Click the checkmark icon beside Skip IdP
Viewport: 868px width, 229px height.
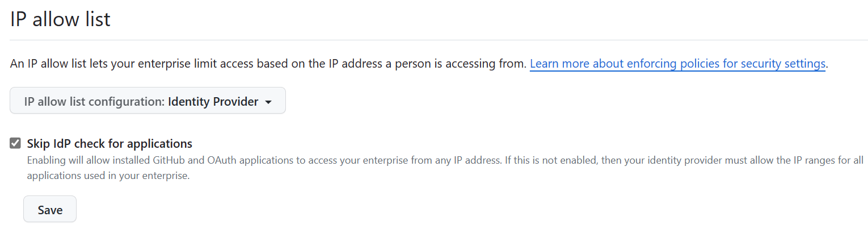coord(15,143)
